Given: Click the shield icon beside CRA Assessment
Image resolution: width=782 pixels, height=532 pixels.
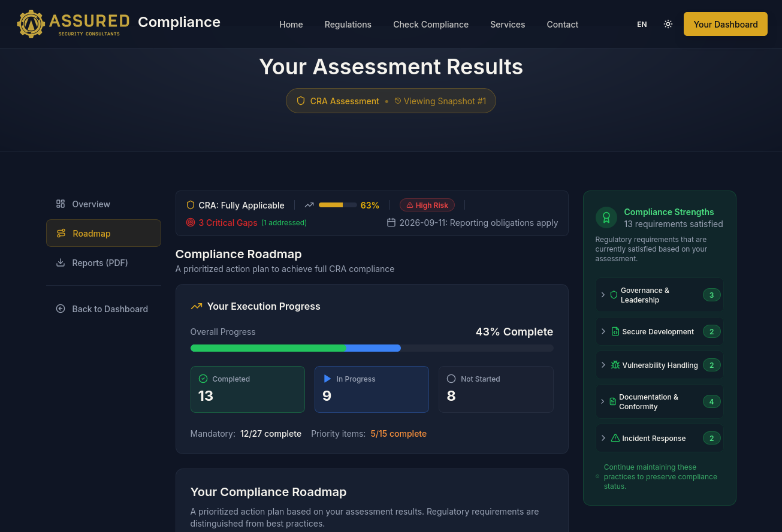Looking at the screenshot, I should [x=301, y=101].
